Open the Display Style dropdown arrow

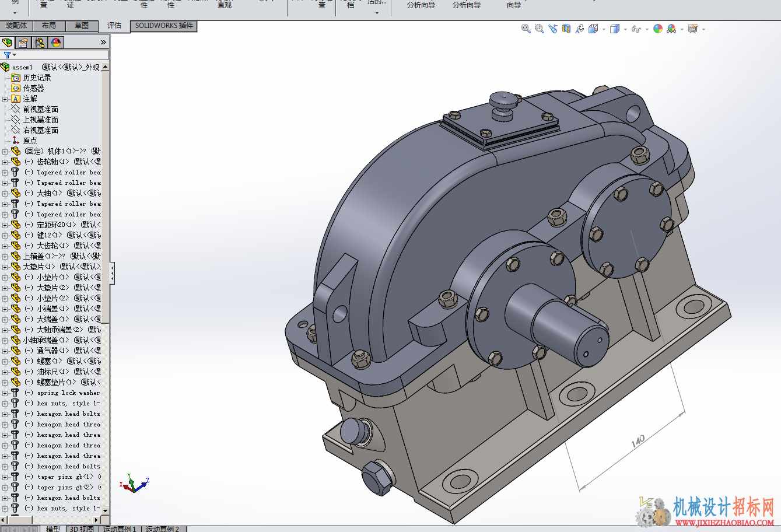coord(625,29)
